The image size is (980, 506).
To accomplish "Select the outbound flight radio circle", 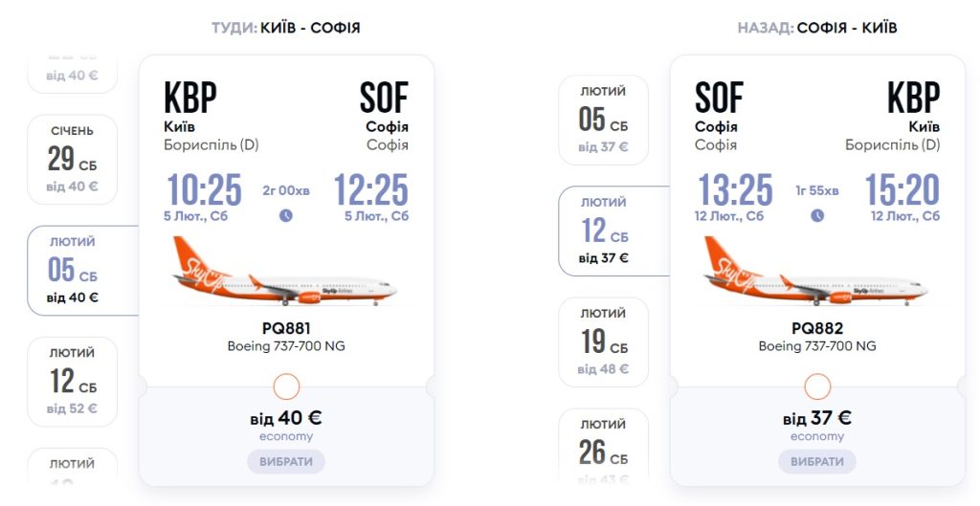I will pyautogui.click(x=286, y=386).
